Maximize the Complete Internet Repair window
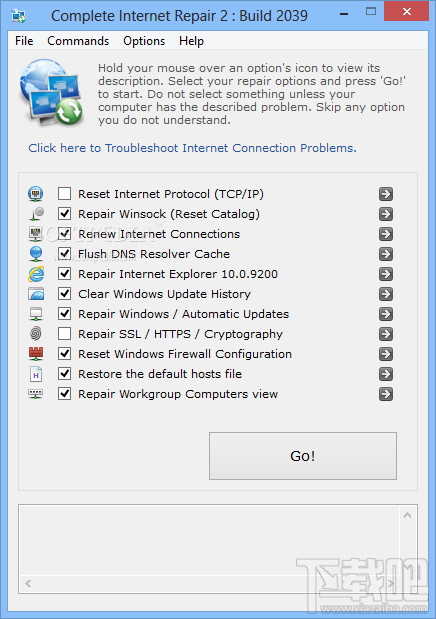 tap(370, 12)
